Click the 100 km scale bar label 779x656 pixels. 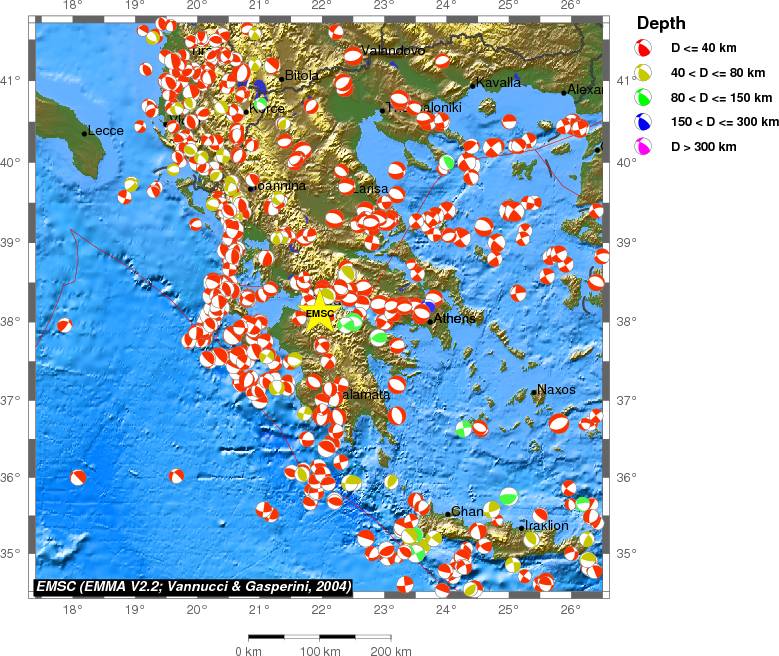(320, 651)
